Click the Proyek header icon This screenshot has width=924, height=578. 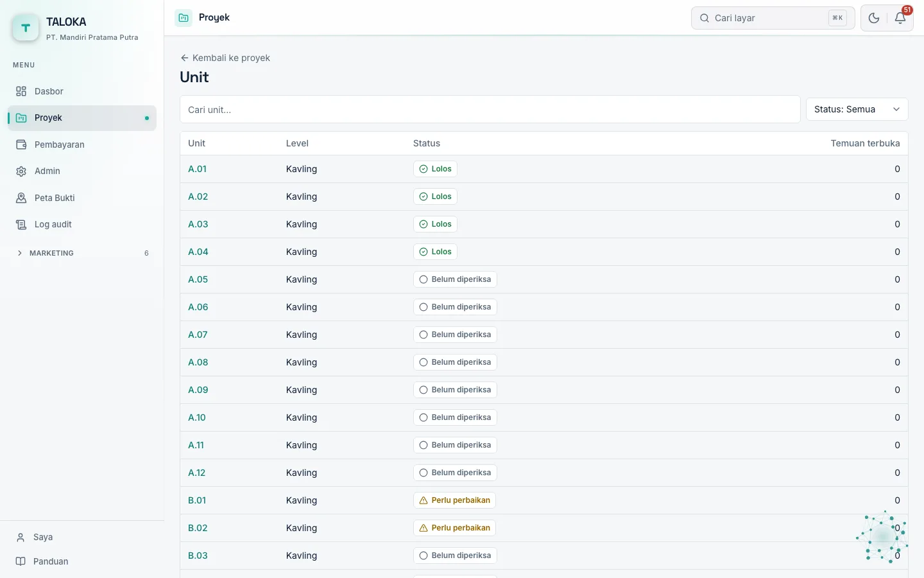tap(184, 18)
